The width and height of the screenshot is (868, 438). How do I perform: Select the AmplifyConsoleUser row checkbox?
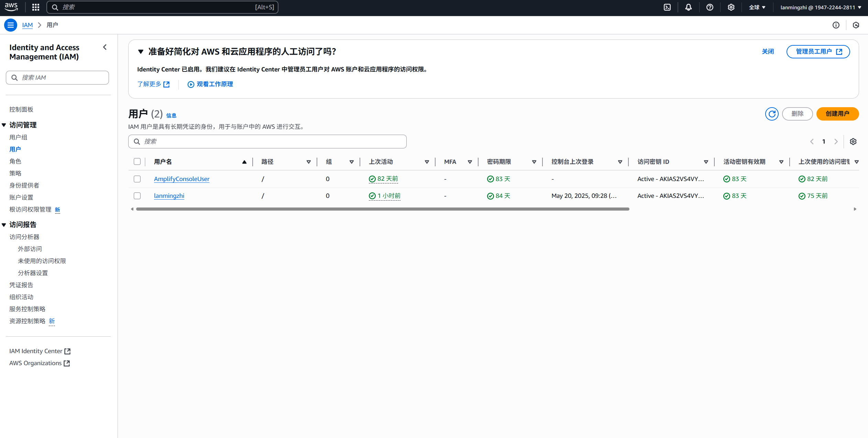[x=137, y=179]
